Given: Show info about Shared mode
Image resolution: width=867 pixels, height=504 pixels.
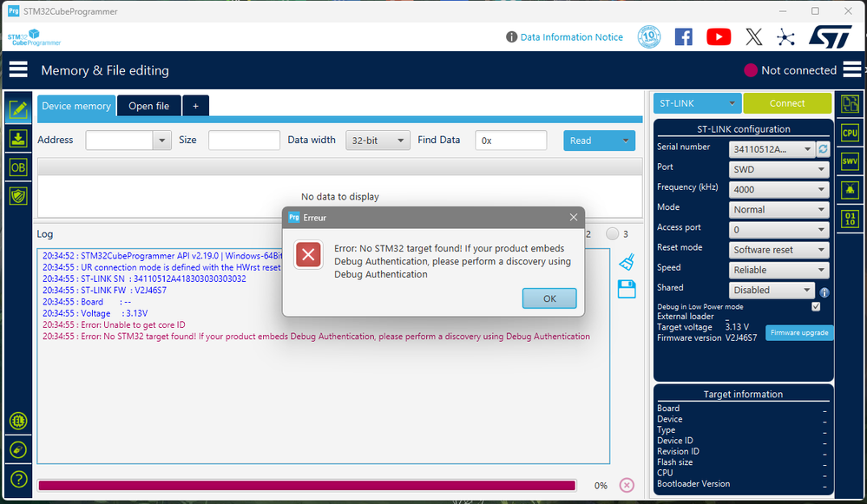Looking at the screenshot, I should point(824,292).
